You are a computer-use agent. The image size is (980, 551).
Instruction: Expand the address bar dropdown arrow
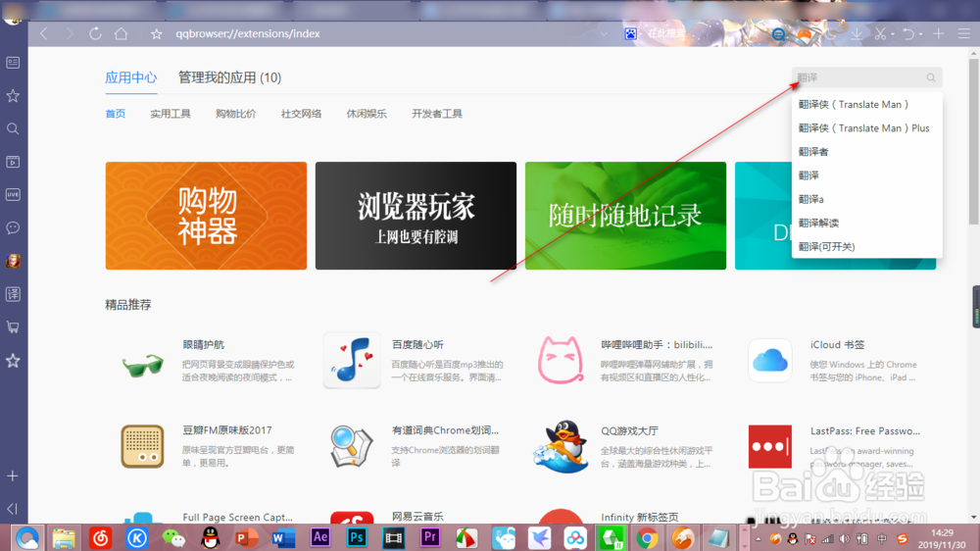pyautogui.click(x=603, y=33)
